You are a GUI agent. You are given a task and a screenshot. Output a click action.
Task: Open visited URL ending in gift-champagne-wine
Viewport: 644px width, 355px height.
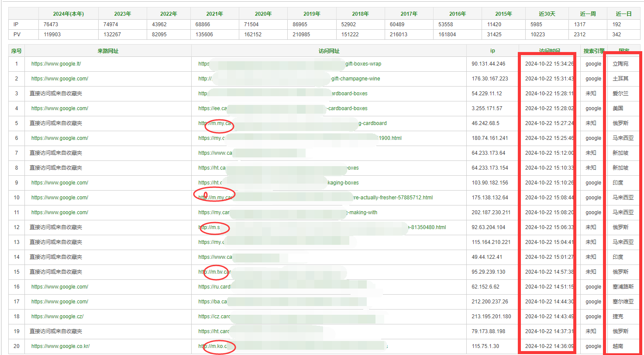click(x=289, y=79)
